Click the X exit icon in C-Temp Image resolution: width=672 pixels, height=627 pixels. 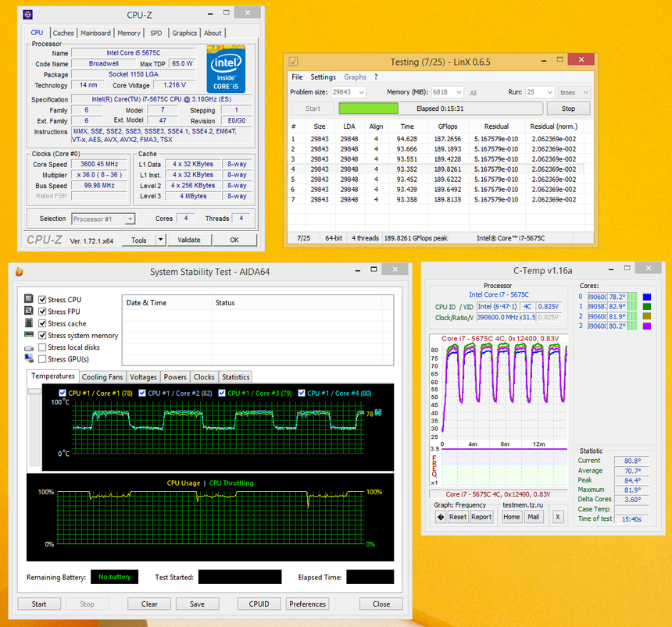pos(557,517)
